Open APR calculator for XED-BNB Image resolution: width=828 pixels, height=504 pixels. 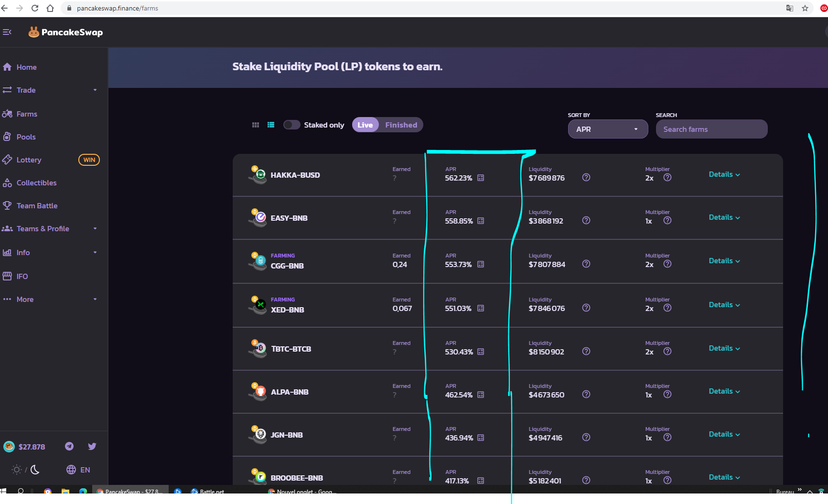click(481, 308)
